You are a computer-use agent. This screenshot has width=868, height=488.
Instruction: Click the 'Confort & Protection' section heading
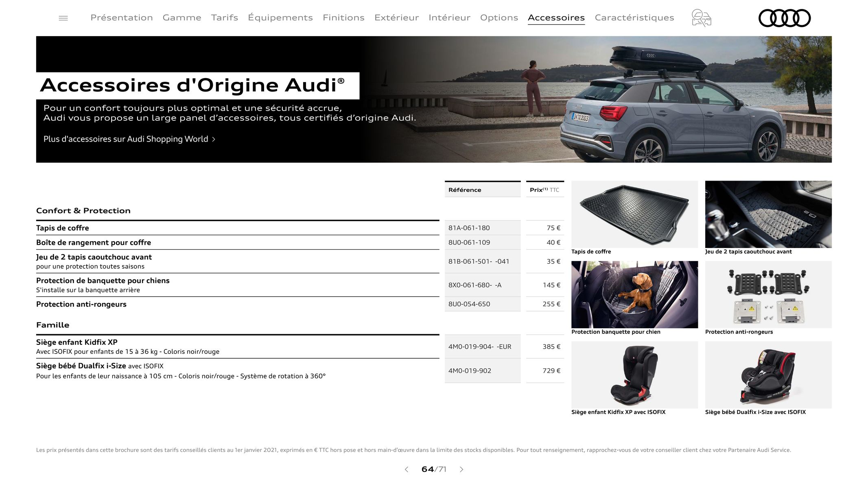pyautogui.click(x=83, y=211)
